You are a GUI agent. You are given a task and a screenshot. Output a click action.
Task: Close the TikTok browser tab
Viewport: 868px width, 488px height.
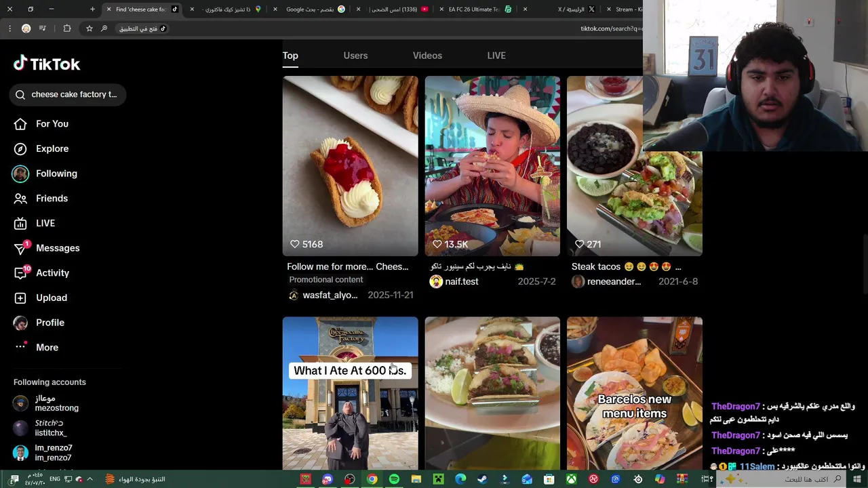tap(108, 9)
